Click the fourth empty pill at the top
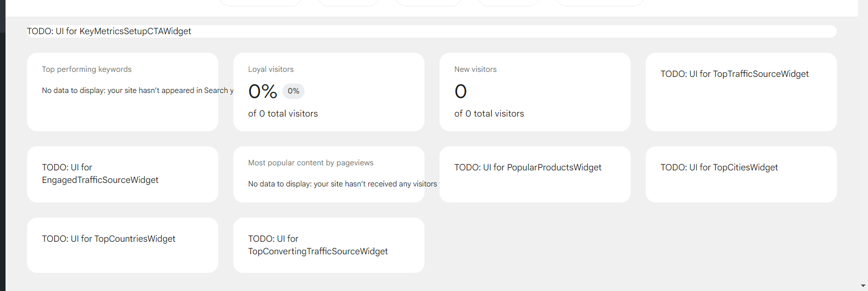 point(508,3)
